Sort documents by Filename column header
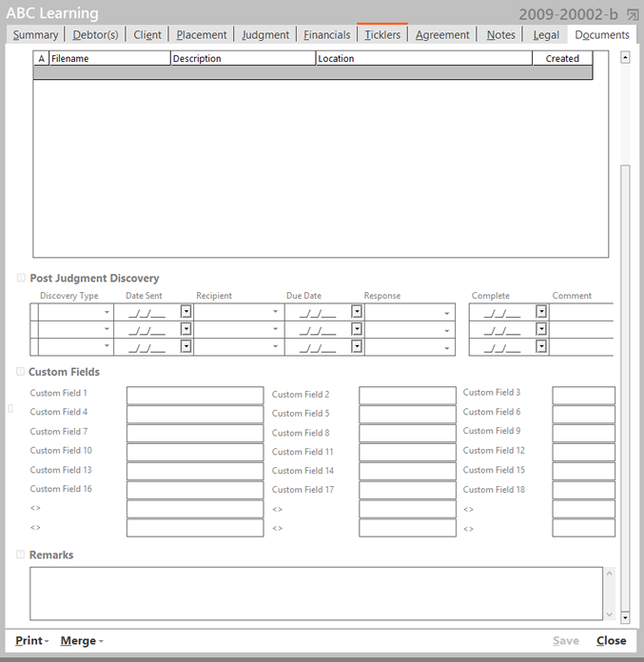Viewport: 644px width, 662px height. pos(109,58)
